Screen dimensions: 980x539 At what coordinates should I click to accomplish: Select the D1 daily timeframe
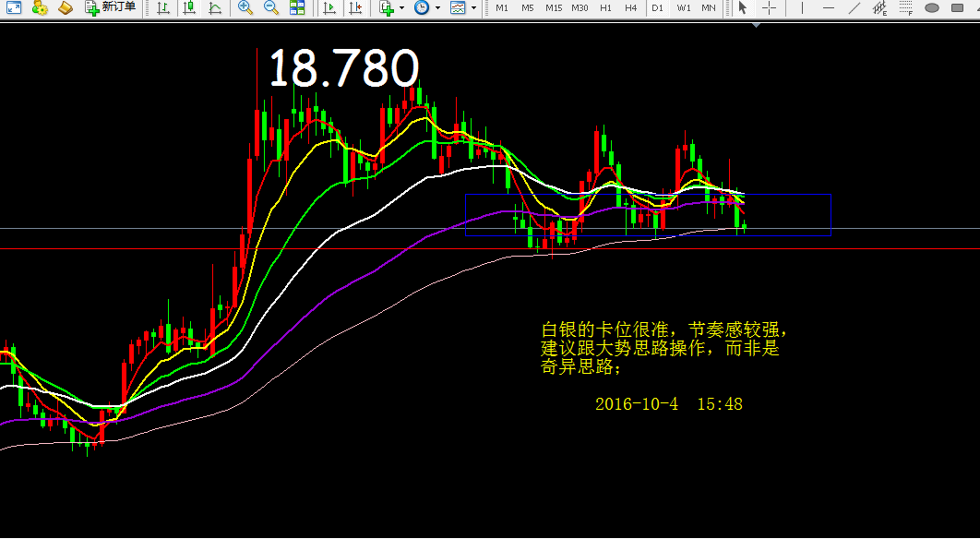(x=657, y=7)
